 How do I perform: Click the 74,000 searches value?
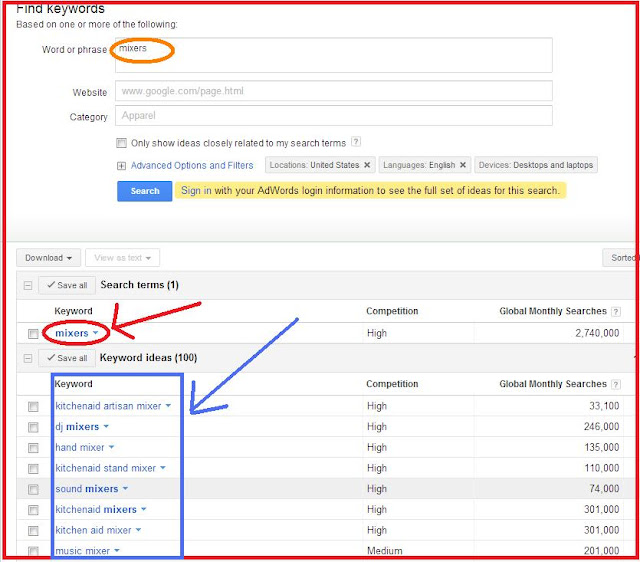tap(604, 489)
